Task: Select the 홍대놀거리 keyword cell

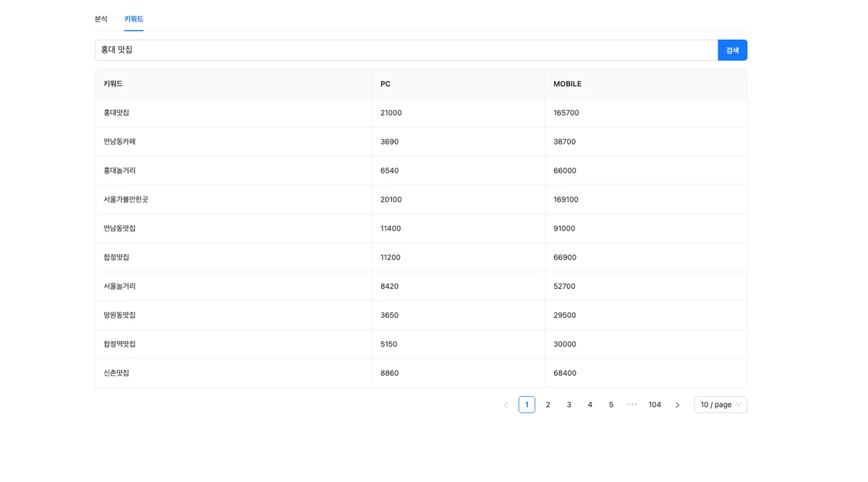Action: (x=234, y=171)
